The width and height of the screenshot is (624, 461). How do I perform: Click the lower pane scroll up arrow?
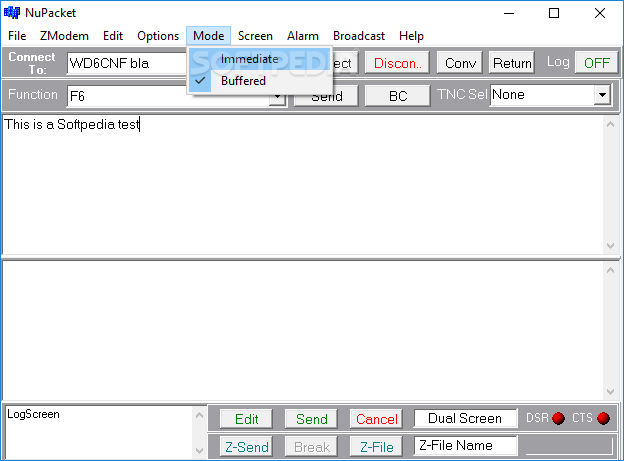(611, 270)
